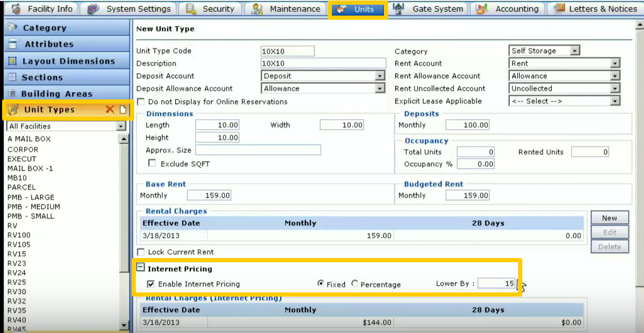Open the Explicit Lease Applicable dropdown

[x=615, y=101]
